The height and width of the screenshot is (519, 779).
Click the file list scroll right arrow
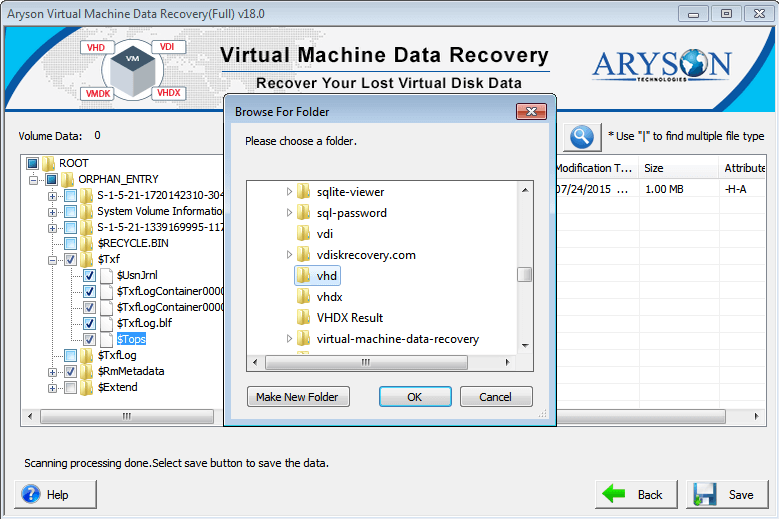tap(756, 416)
